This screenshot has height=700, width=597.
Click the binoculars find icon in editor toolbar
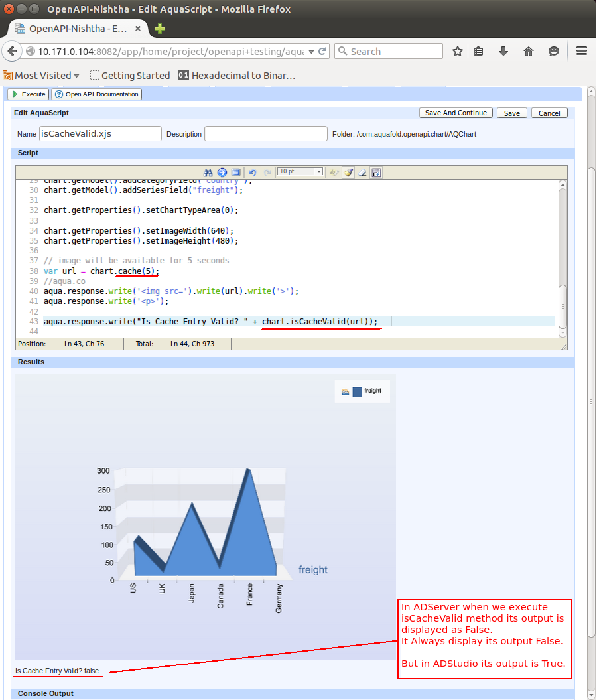coord(208,173)
